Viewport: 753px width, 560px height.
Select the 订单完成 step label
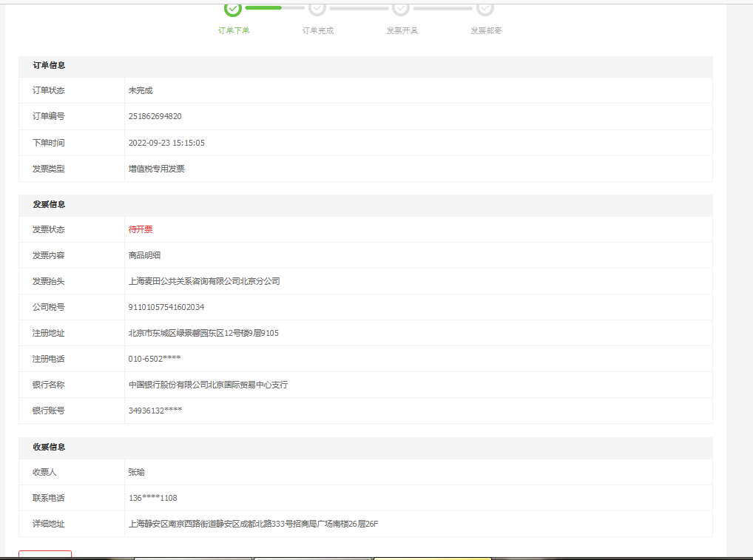pos(318,31)
